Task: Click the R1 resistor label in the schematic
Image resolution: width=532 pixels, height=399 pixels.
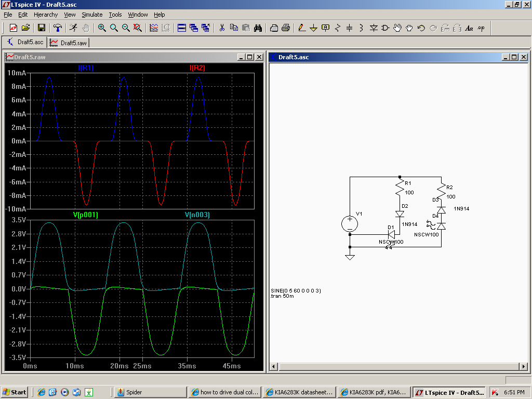Action: (x=408, y=183)
